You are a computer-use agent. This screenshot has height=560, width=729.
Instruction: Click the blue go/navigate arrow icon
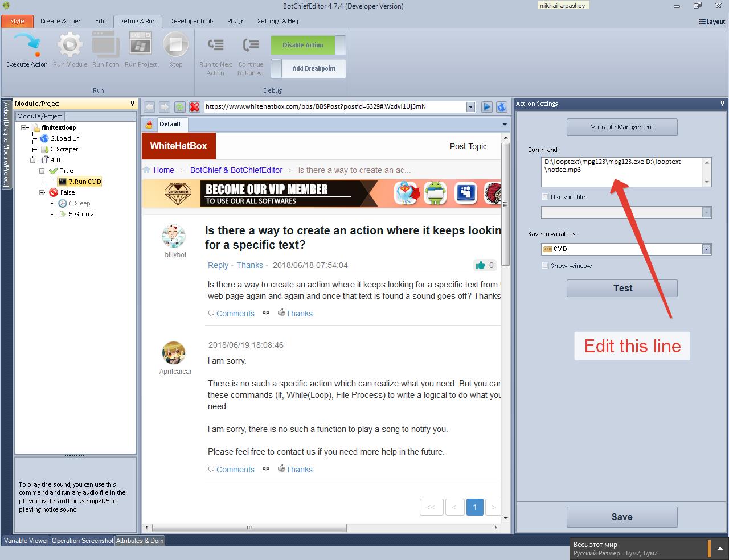click(487, 107)
